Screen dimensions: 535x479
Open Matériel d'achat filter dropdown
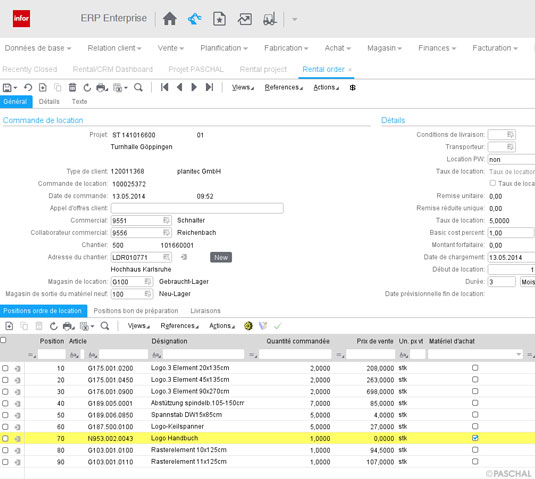coord(519,354)
